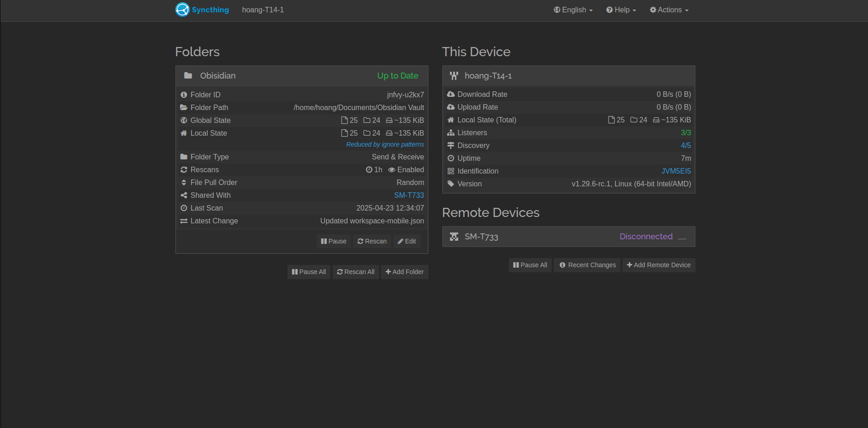Click the Upload Rate cloud icon

tap(451, 107)
